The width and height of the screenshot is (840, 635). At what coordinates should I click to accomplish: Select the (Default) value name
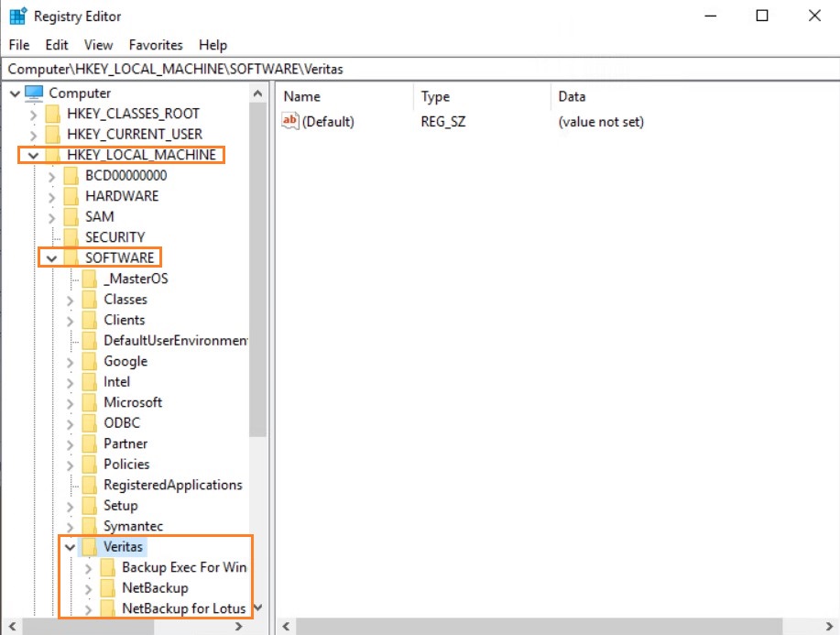click(x=328, y=122)
